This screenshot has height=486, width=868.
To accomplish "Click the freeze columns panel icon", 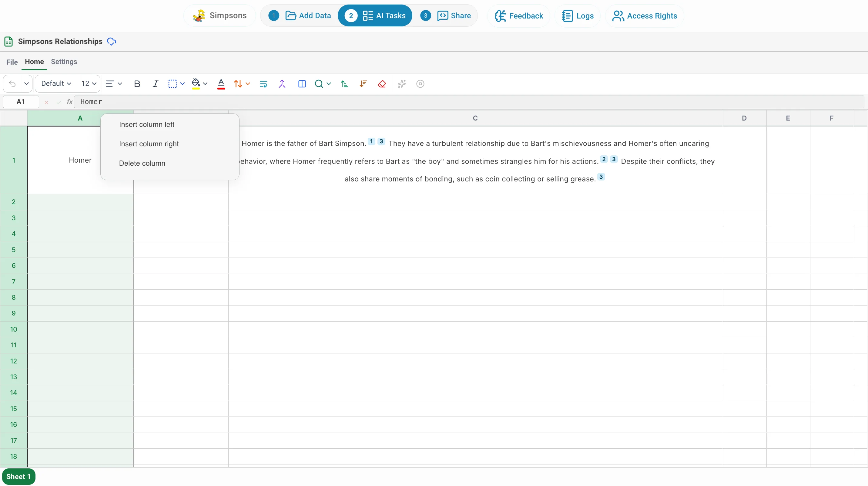I will click(x=302, y=84).
